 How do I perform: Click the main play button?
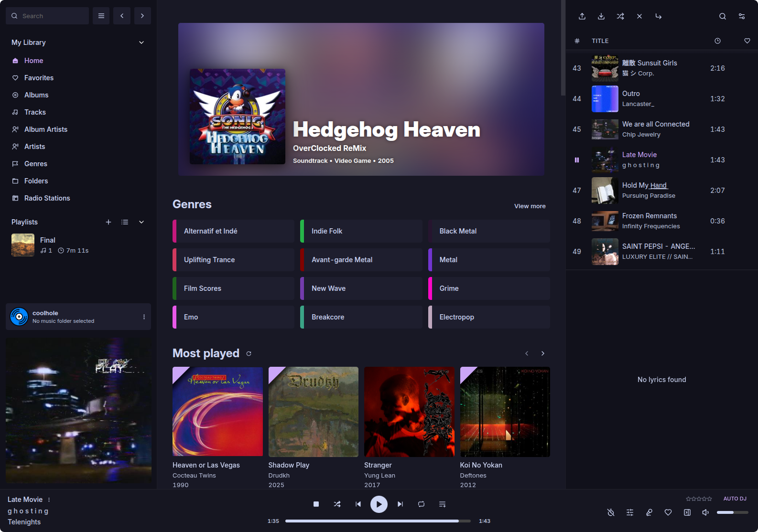(379, 504)
